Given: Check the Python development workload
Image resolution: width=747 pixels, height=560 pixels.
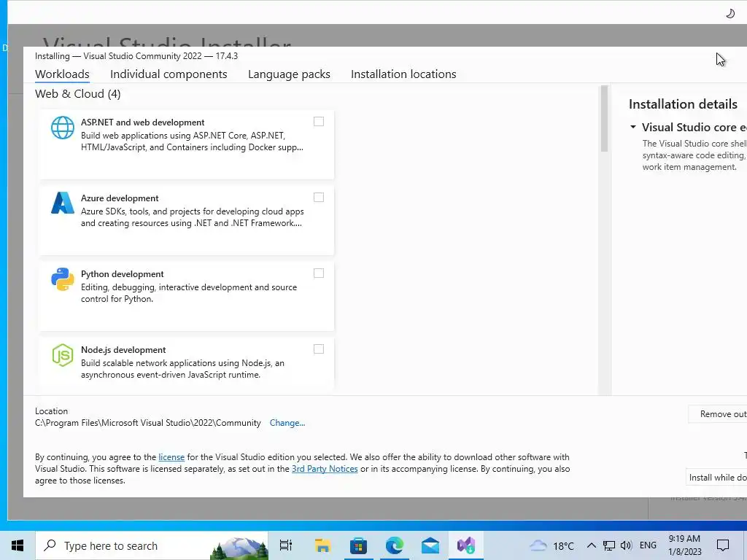Looking at the screenshot, I should click(319, 273).
